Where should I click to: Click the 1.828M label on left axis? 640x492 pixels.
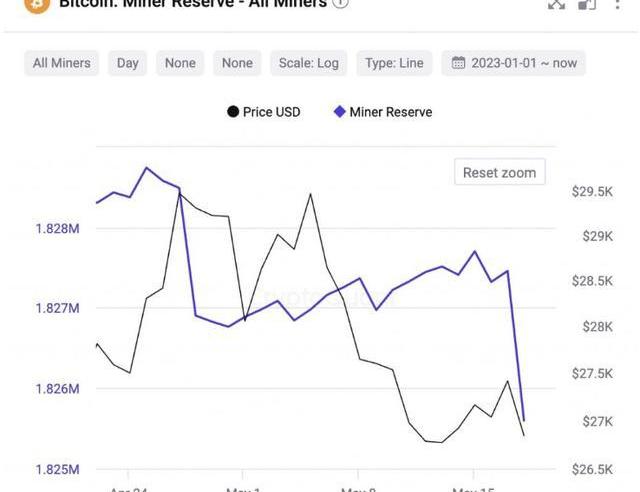coord(58,228)
